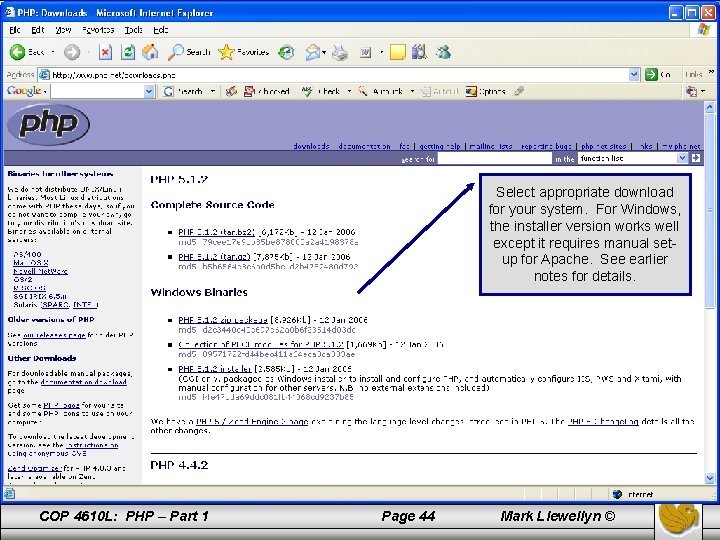Click the highlighter pen icon on Google toolbar
The image size is (720, 540).
click(x=519, y=91)
